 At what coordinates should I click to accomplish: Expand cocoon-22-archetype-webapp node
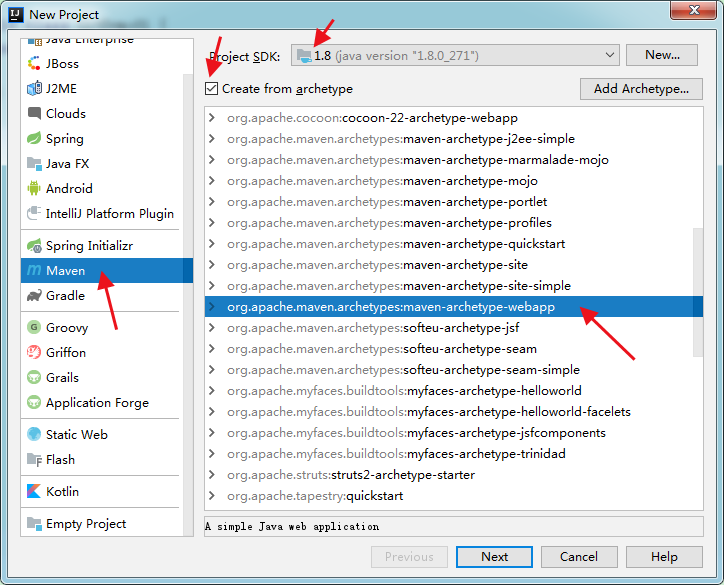click(212, 118)
